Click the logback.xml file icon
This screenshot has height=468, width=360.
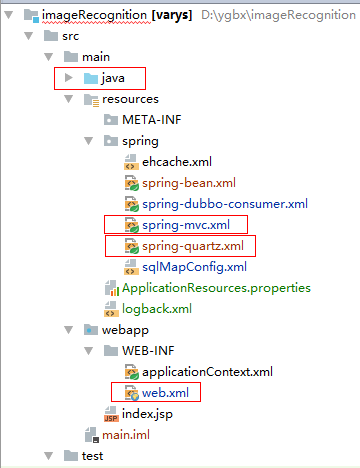pos(111,309)
